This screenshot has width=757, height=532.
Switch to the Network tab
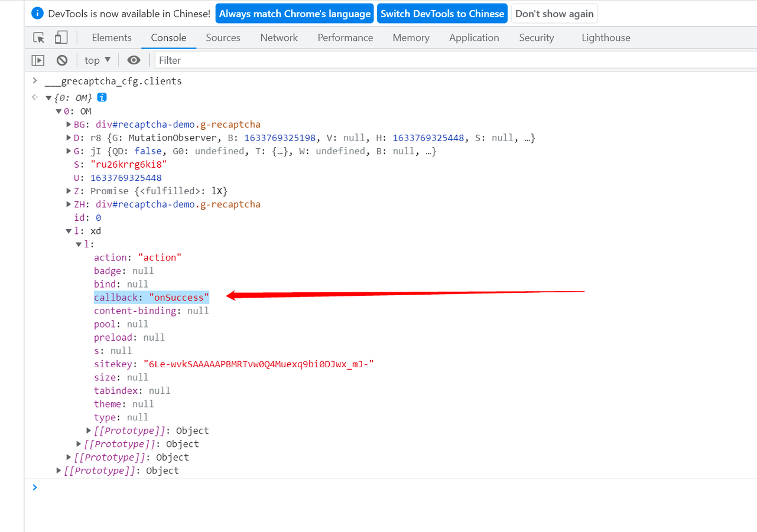[x=278, y=37]
